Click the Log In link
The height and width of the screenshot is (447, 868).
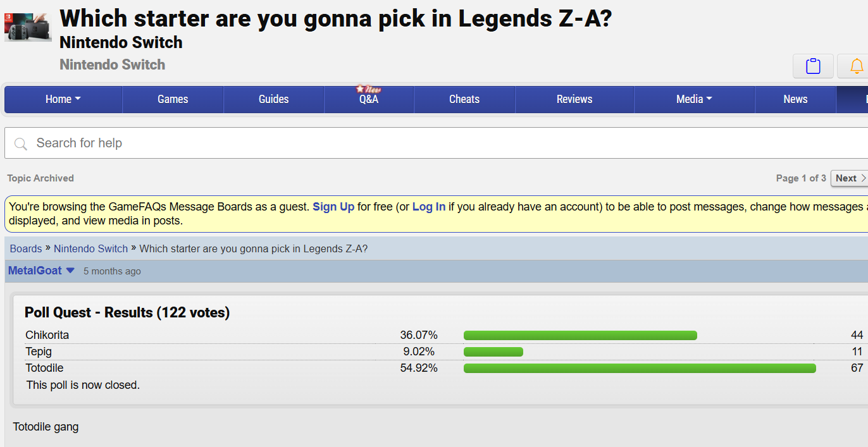tap(429, 207)
